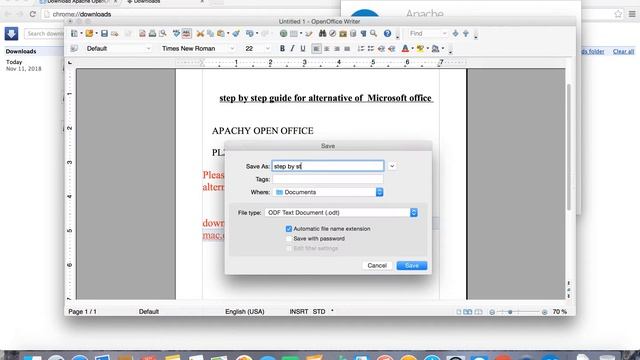Select Align Right button
640x360 pixels.
click(337, 49)
